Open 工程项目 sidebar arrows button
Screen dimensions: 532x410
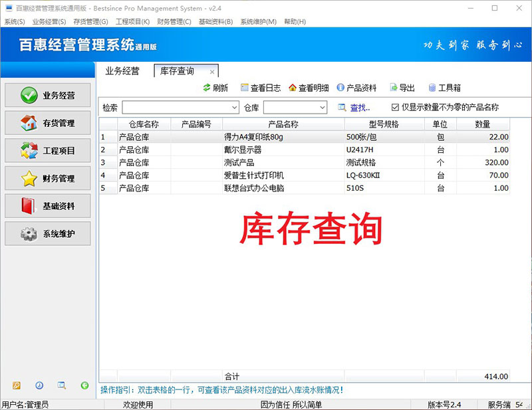click(x=47, y=151)
